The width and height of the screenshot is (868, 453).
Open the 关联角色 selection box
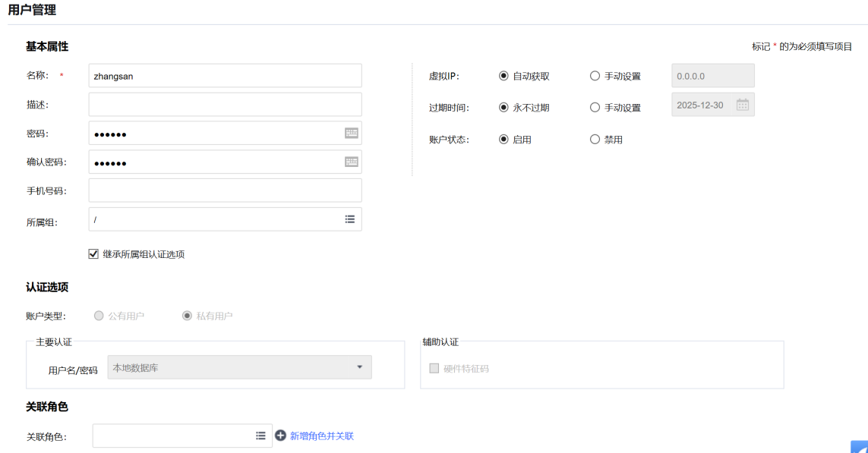pos(173,436)
